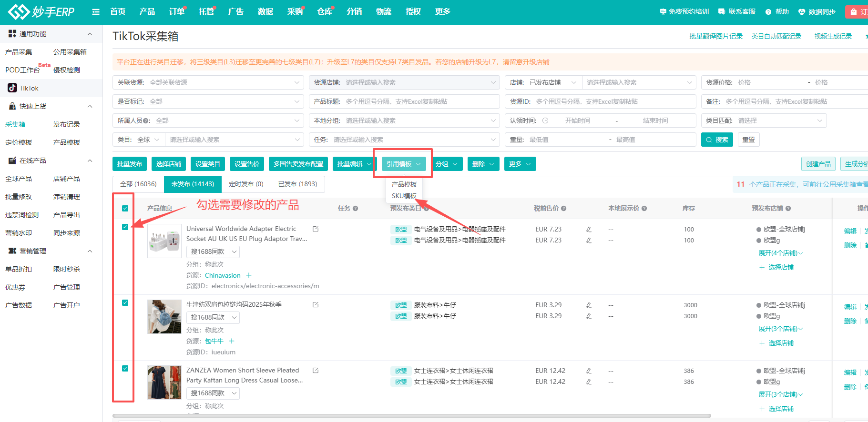
Task: Click the help question mark icon in header
Action: coord(768,12)
